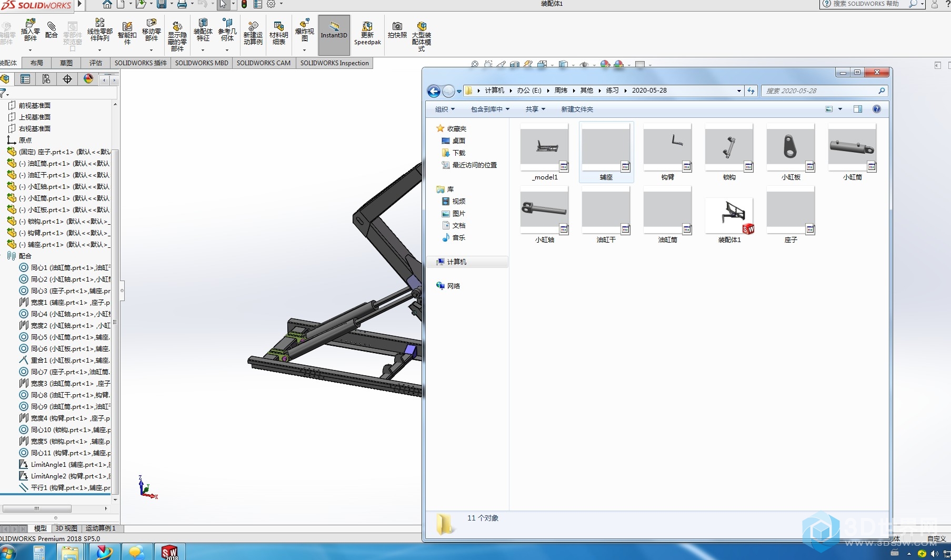
Task: Click New Motion Study (新建运动算例)
Action: point(253,33)
